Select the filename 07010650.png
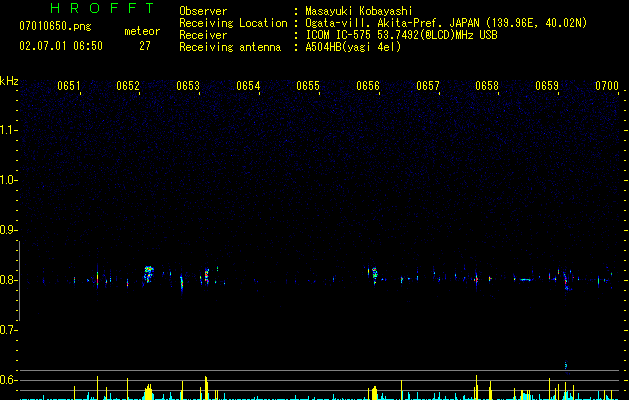Screen dimensions: 629x400 pyautogui.click(x=55, y=27)
